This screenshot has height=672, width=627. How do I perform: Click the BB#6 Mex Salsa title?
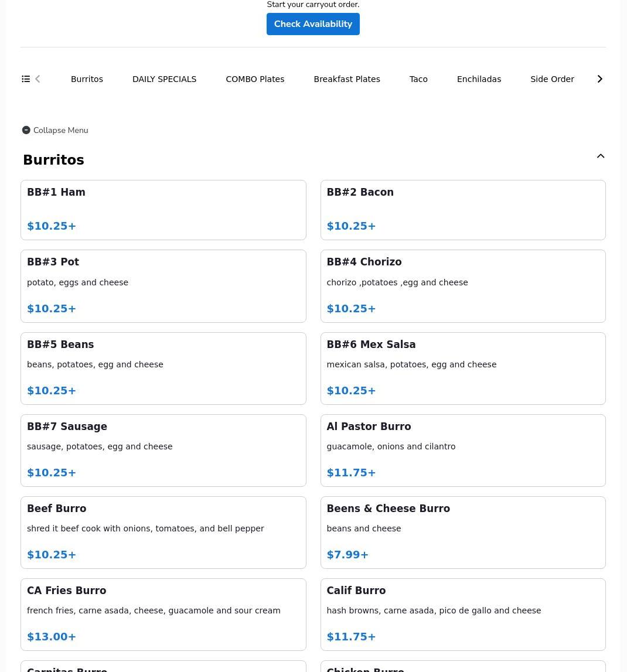pyautogui.click(x=371, y=344)
